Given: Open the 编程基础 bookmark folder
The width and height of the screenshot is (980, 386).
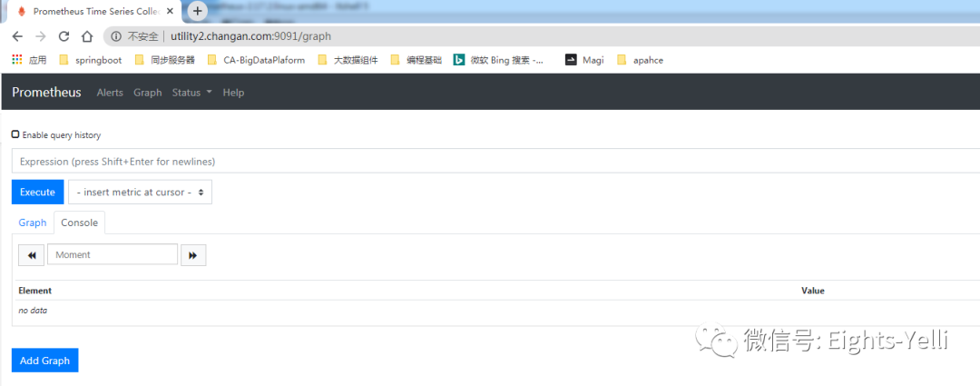Looking at the screenshot, I should pyautogui.click(x=416, y=60).
